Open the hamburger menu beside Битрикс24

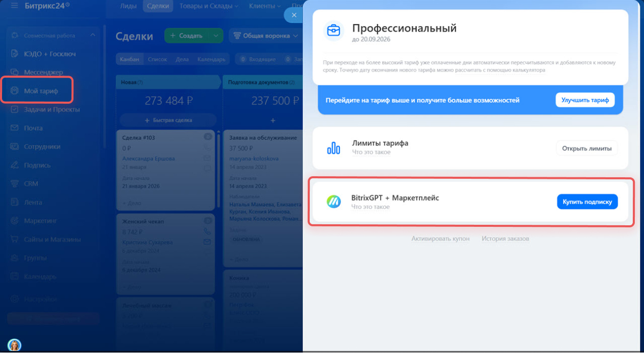(x=14, y=6)
